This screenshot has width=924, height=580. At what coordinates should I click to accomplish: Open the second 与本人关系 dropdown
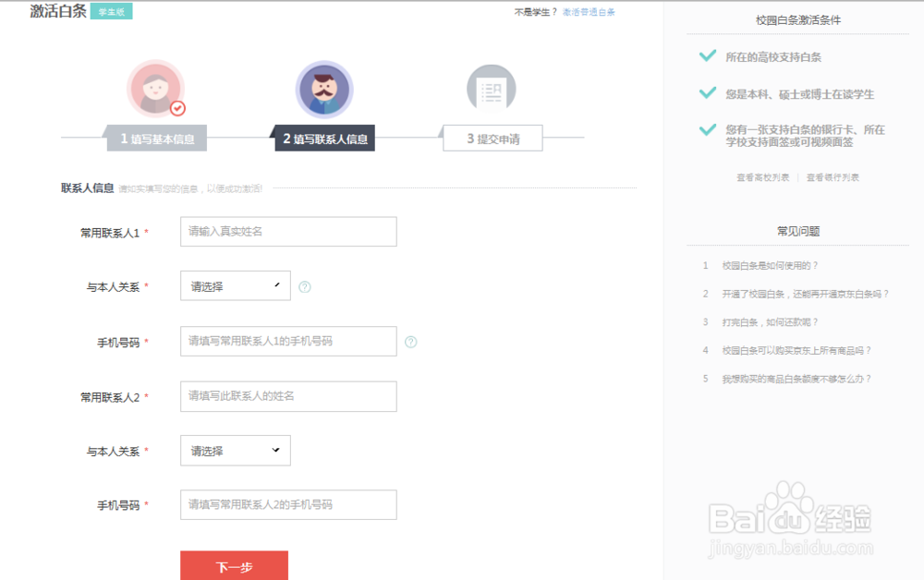[x=235, y=450]
